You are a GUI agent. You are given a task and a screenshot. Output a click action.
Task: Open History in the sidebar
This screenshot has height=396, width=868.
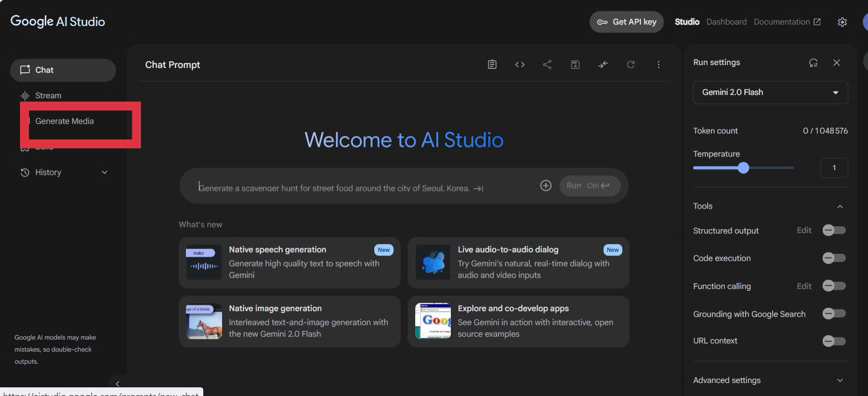48,172
